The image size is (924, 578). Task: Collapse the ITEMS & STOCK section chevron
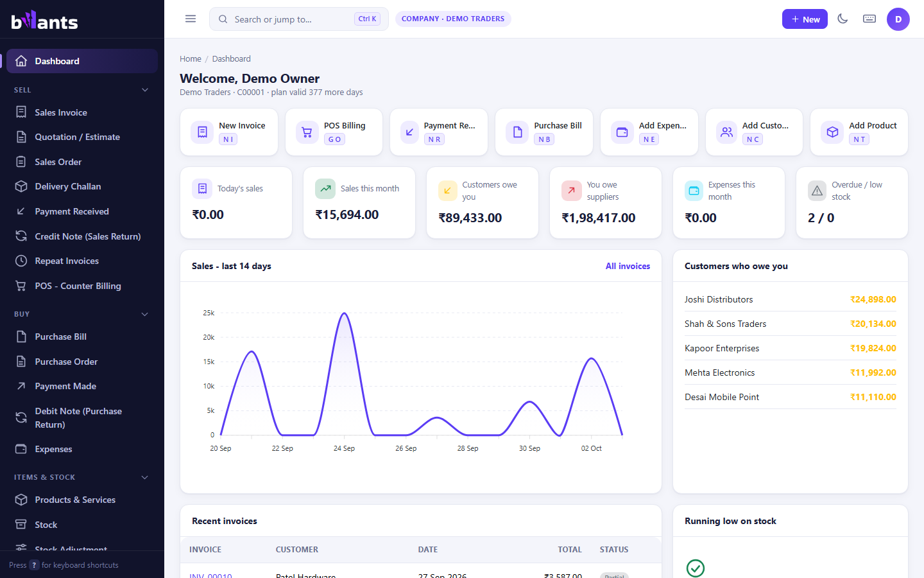pyautogui.click(x=145, y=477)
